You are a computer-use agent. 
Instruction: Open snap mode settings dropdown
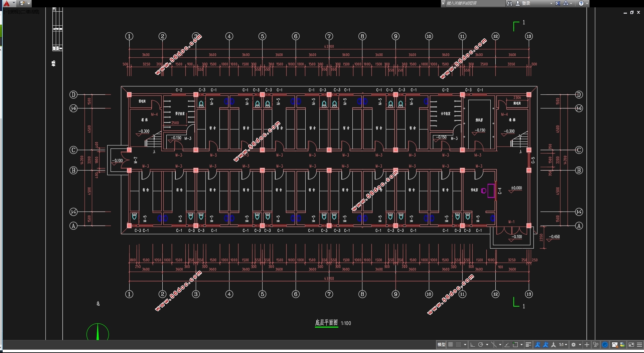pyautogui.click(x=465, y=345)
